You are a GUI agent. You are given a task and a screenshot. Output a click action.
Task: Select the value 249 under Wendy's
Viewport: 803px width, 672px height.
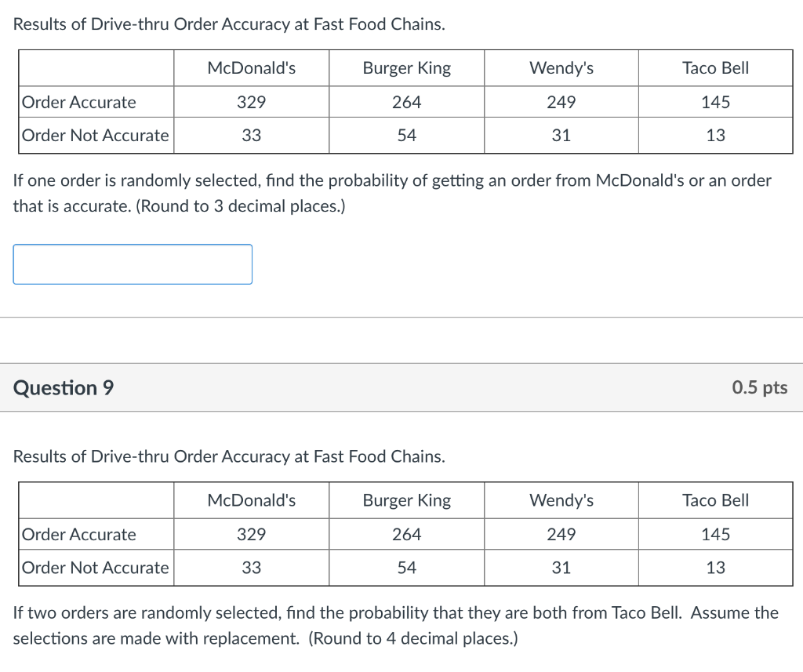561,102
